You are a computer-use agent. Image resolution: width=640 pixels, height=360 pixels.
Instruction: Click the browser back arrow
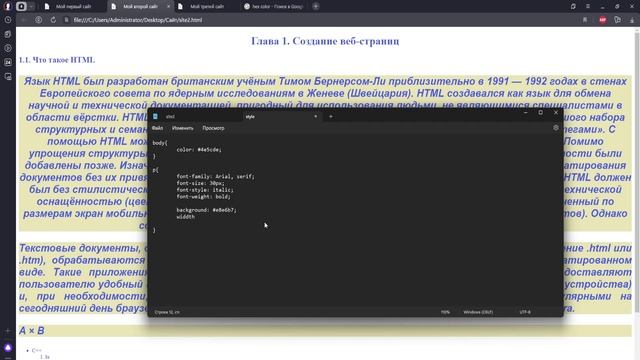24,20
